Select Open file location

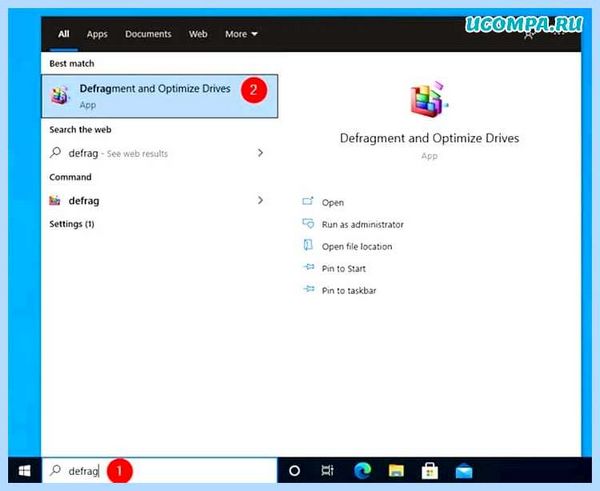click(357, 247)
